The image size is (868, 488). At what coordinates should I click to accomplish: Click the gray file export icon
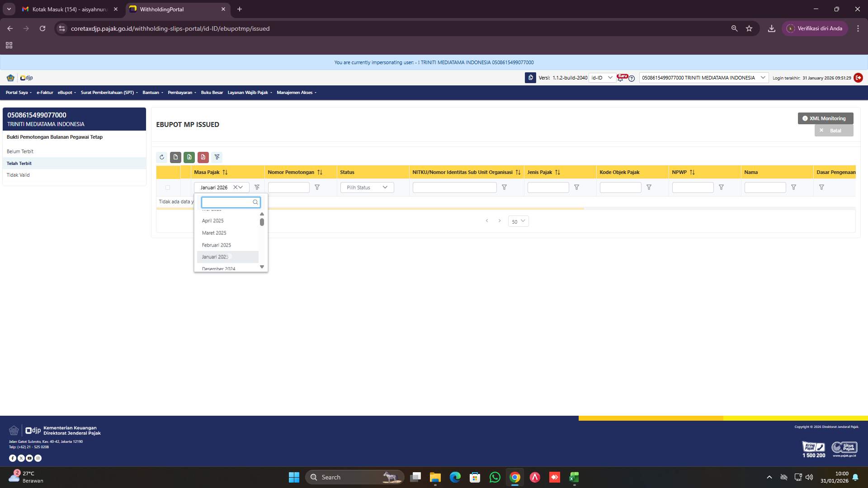coord(175,157)
